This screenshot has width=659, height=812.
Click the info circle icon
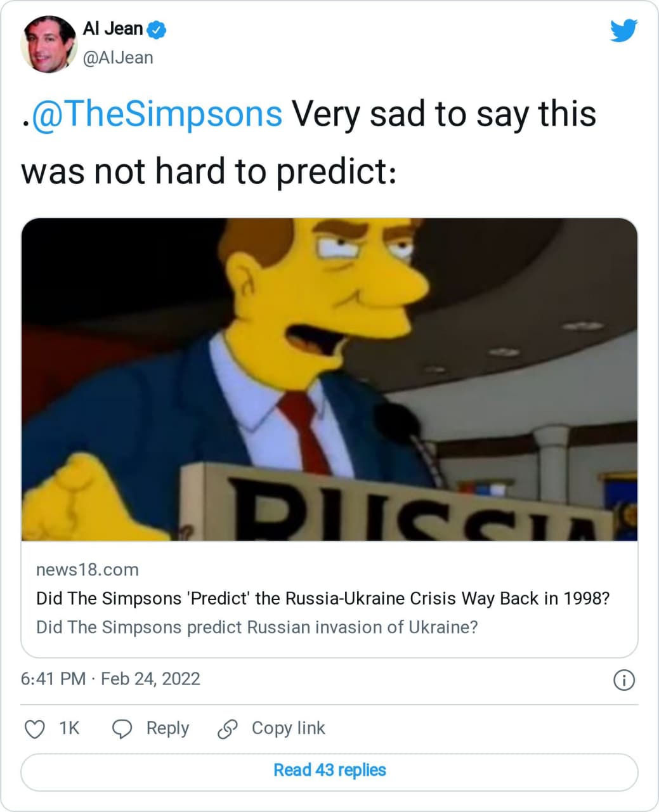(x=623, y=680)
